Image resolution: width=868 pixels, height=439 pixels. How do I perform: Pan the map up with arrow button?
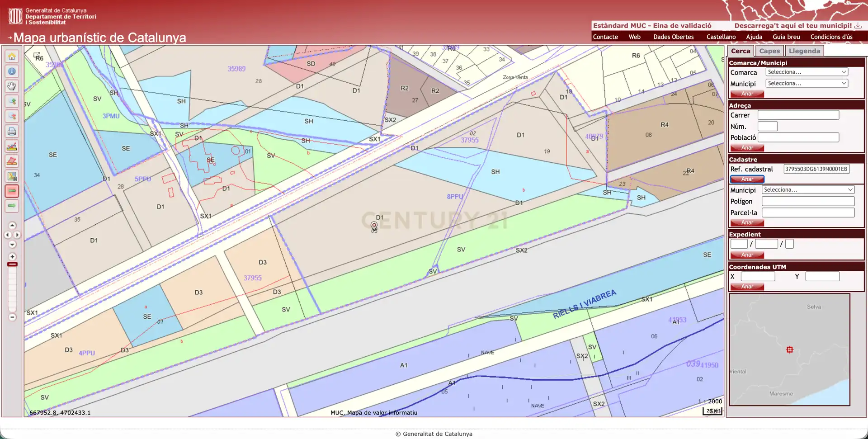tap(12, 225)
